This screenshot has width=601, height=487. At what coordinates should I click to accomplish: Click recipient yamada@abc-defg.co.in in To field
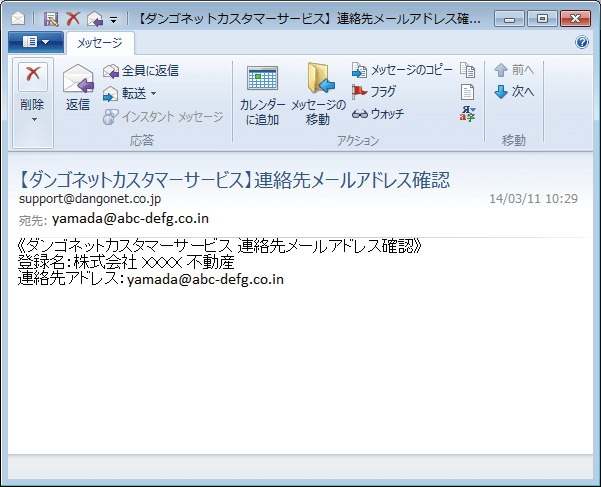click(130, 218)
